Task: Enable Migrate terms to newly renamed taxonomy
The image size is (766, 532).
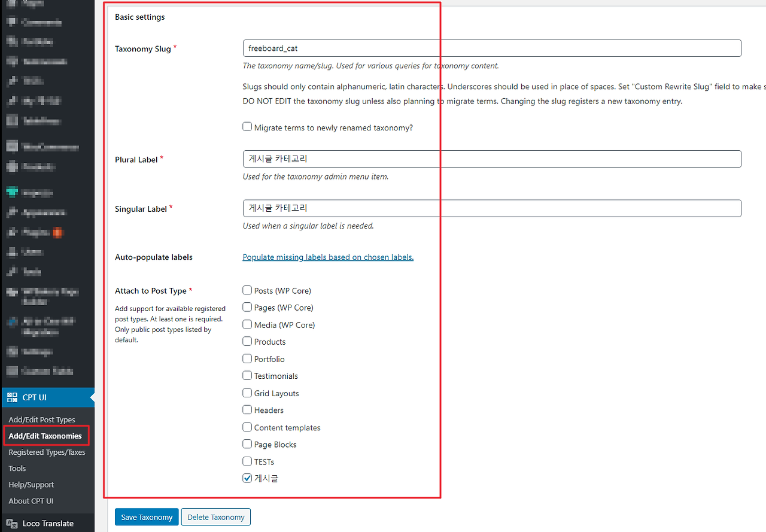Action: point(247,127)
